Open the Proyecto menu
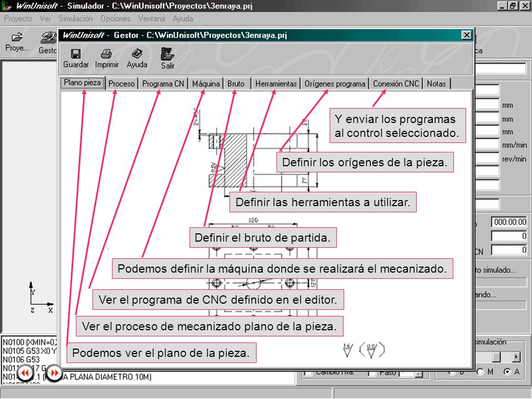The image size is (532, 399). coord(18,19)
